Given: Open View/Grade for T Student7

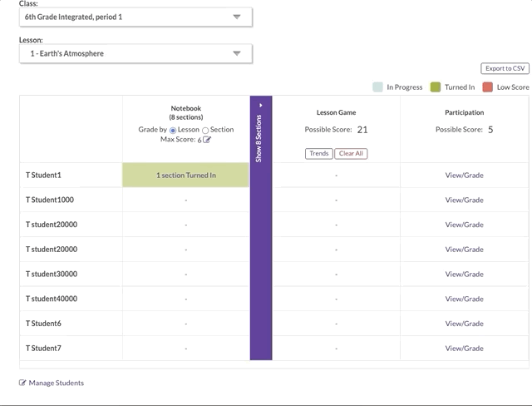Looking at the screenshot, I should [x=464, y=348].
